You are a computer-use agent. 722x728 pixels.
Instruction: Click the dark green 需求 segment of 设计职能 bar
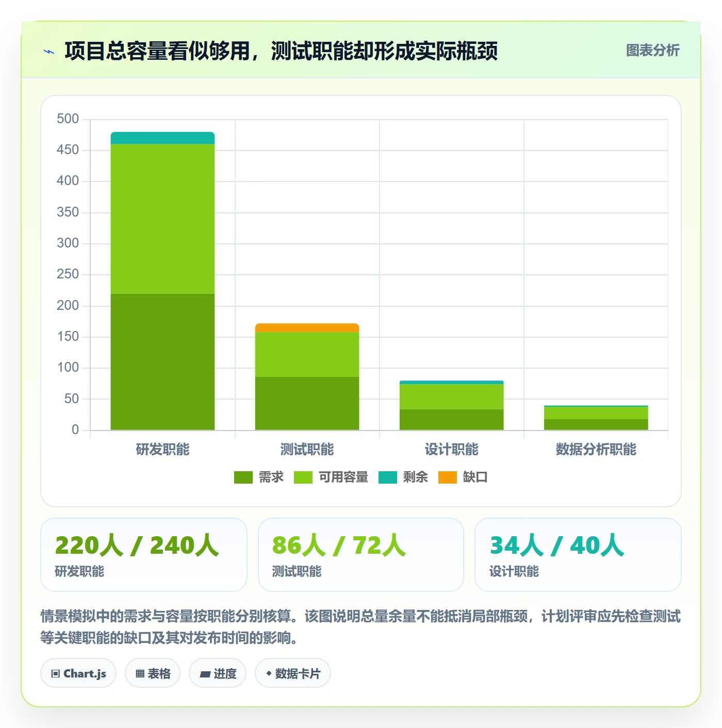click(451, 420)
